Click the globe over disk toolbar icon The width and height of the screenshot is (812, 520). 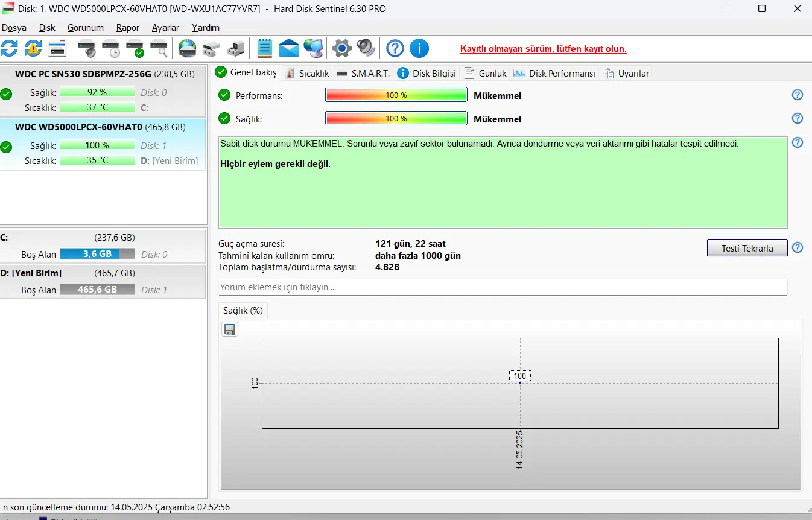(188, 48)
